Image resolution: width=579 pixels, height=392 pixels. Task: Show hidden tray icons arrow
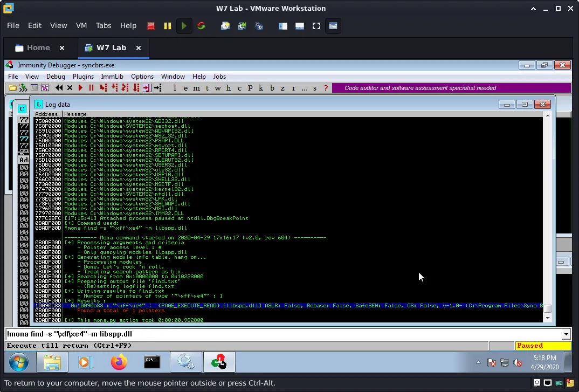coord(478,363)
